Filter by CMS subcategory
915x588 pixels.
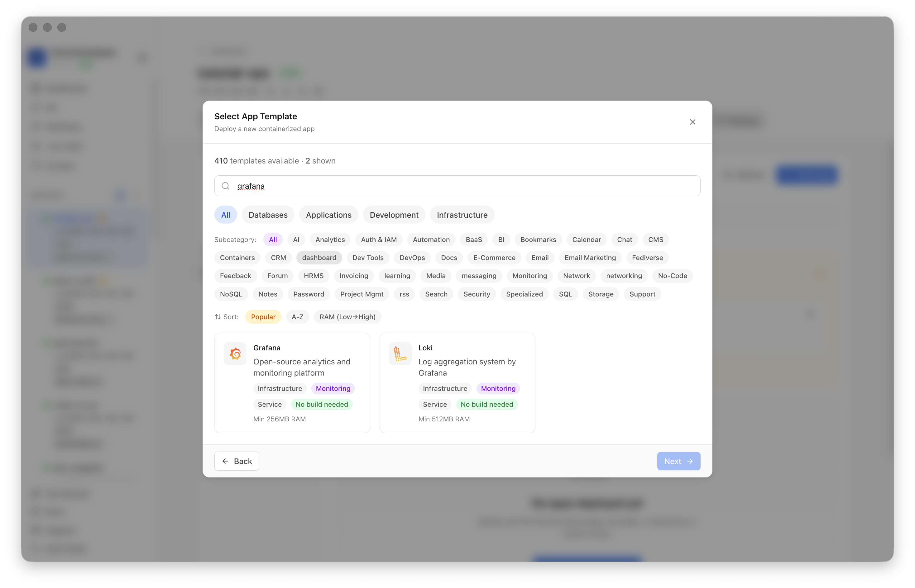[x=656, y=239]
